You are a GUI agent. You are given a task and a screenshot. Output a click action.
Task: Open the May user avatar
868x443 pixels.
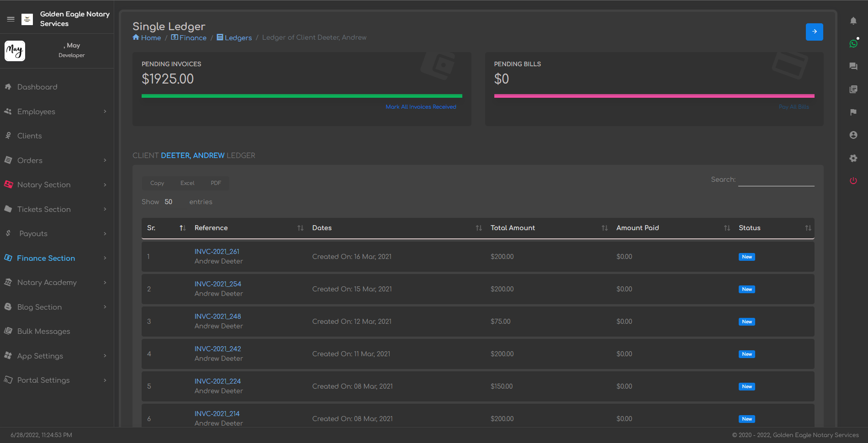tap(15, 51)
